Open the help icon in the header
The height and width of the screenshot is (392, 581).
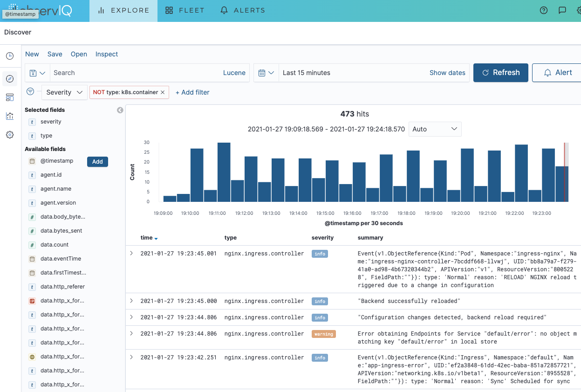(544, 10)
